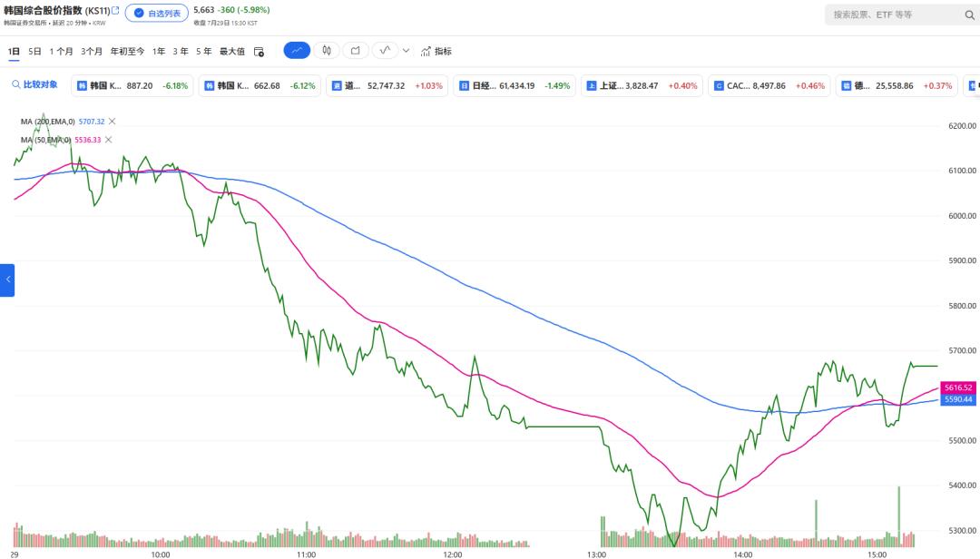Click the pink 5616.52 price label

click(958, 387)
